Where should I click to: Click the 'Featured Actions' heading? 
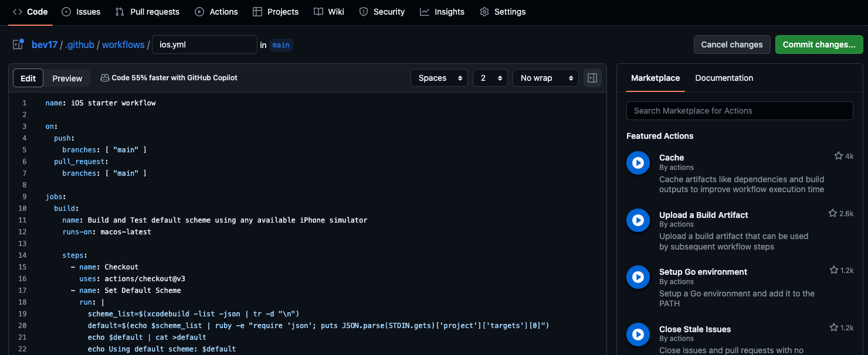pos(660,136)
